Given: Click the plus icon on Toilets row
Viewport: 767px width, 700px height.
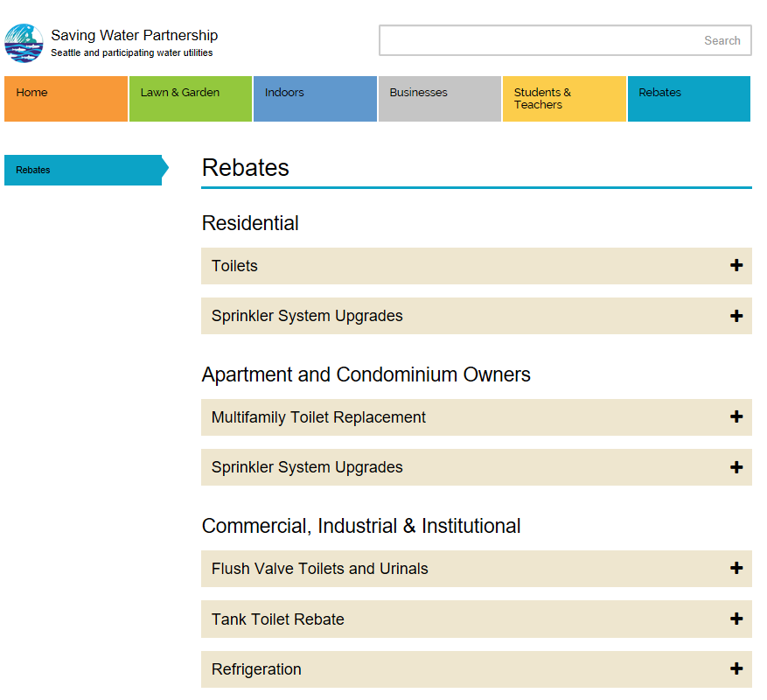Looking at the screenshot, I should 736,266.
